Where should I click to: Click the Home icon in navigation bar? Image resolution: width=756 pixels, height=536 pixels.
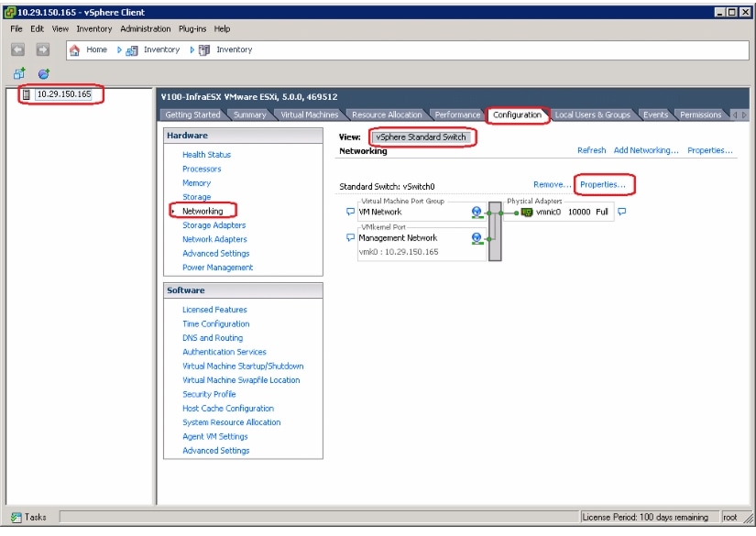tap(75, 49)
